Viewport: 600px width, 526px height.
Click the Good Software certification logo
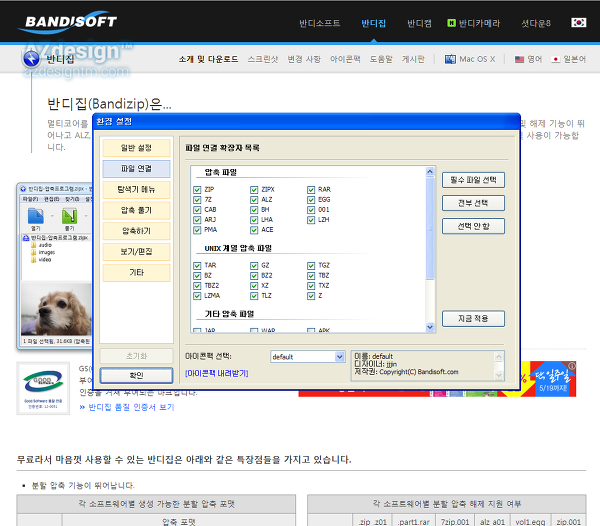tap(43, 388)
